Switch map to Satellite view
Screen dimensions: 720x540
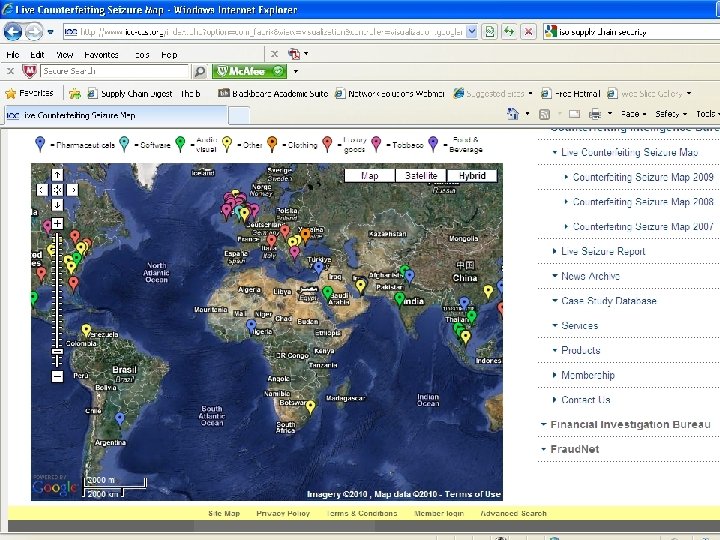[421, 176]
